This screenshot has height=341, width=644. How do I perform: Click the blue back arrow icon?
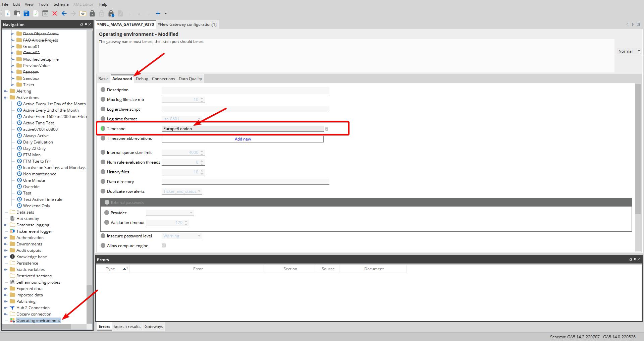(64, 13)
